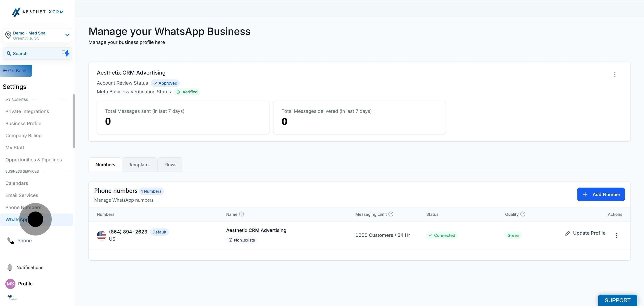Open Company Billing settings
This screenshot has height=306, width=644.
[x=23, y=136]
